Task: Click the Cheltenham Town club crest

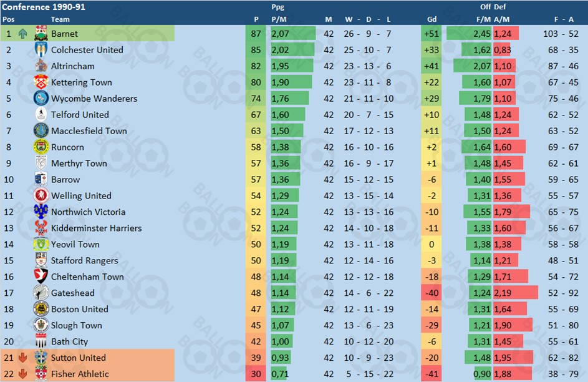Action: (x=41, y=277)
